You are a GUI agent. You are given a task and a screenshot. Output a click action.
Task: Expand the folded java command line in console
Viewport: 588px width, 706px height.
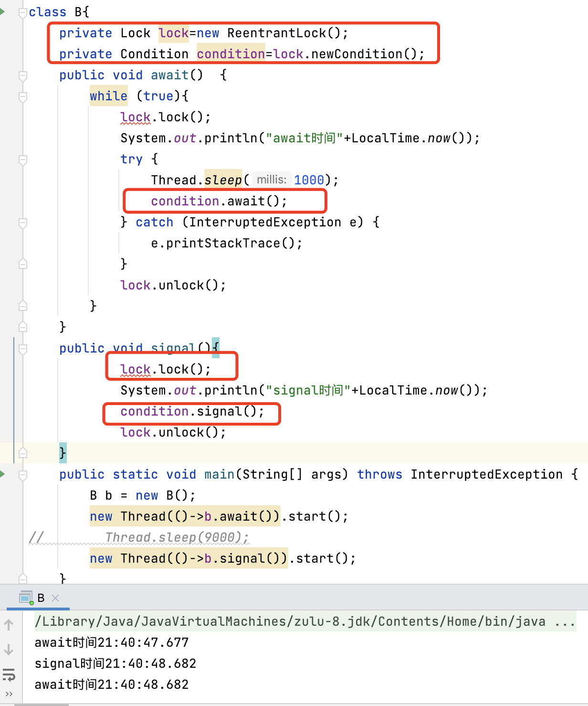click(565, 621)
